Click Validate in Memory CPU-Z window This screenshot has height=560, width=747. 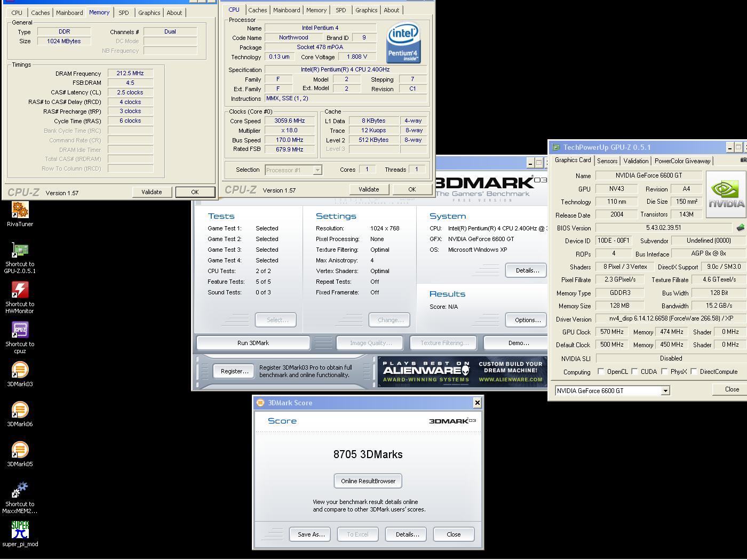(x=152, y=192)
